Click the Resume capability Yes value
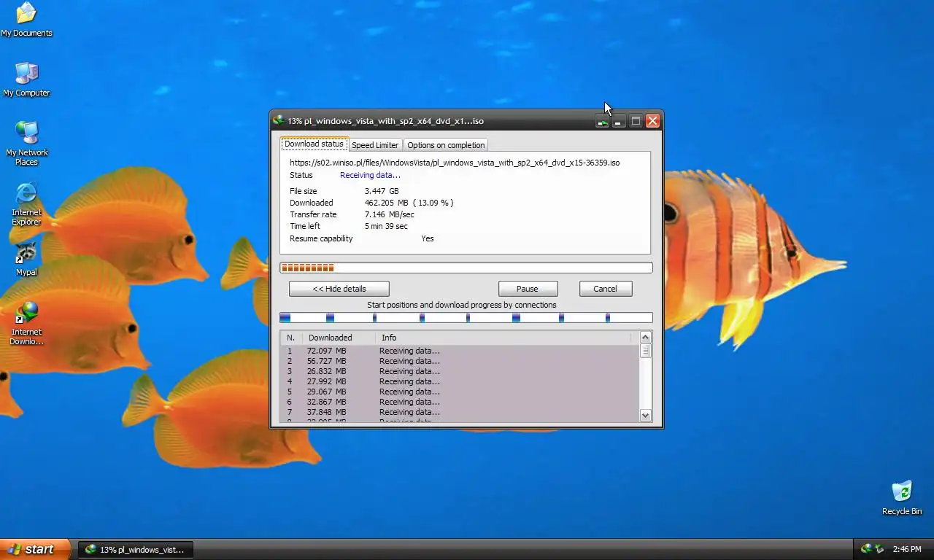 [428, 238]
